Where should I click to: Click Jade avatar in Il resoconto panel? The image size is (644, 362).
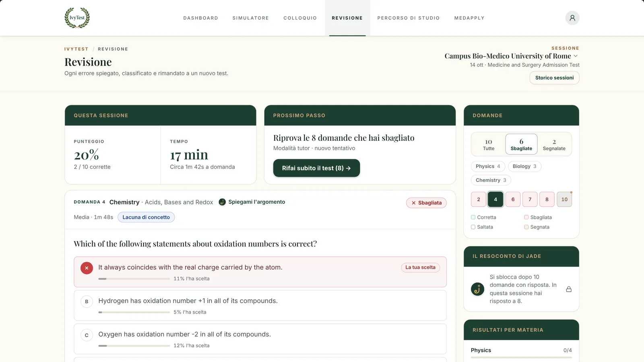[478, 289]
